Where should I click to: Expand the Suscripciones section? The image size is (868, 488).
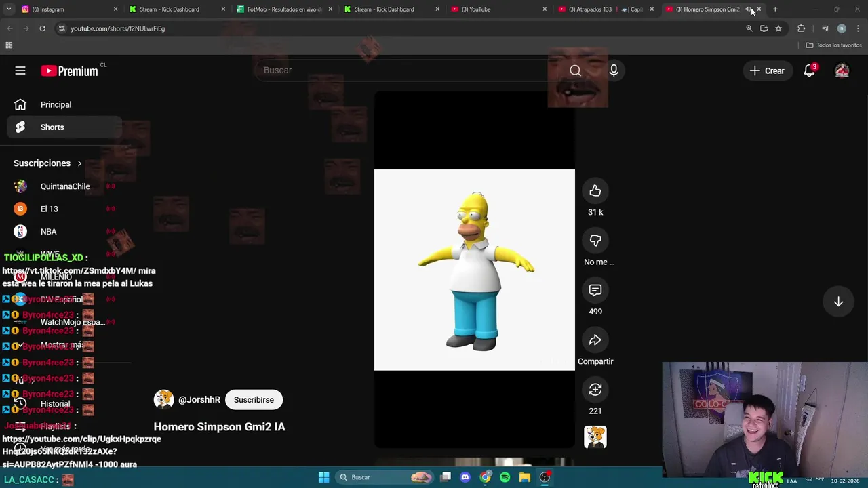click(x=47, y=163)
